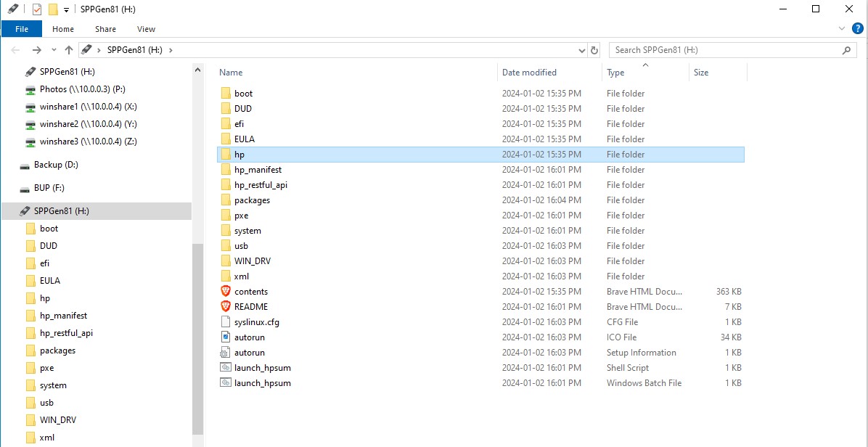Open BUP (F:) drive in sidebar
The width and height of the screenshot is (868, 447).
click(x=49, y=188)
